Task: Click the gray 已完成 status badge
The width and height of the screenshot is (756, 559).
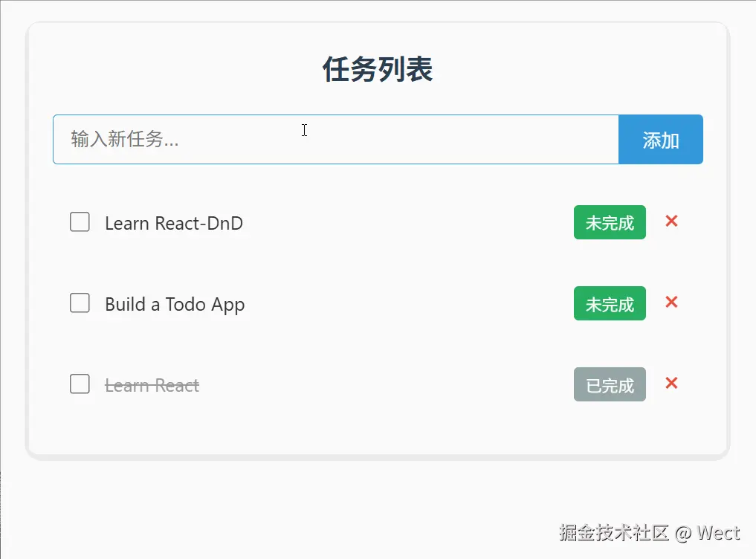Action: tap(610, 384)
